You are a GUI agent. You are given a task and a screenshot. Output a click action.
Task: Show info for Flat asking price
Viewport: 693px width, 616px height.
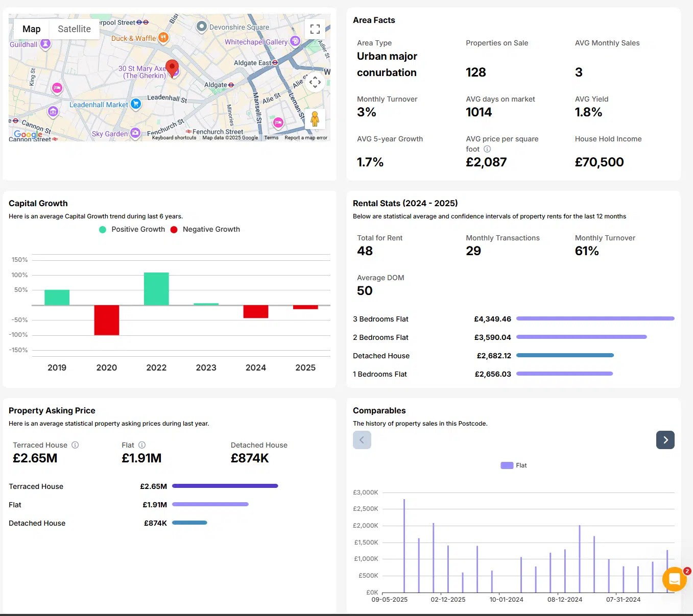pos(142,445)
